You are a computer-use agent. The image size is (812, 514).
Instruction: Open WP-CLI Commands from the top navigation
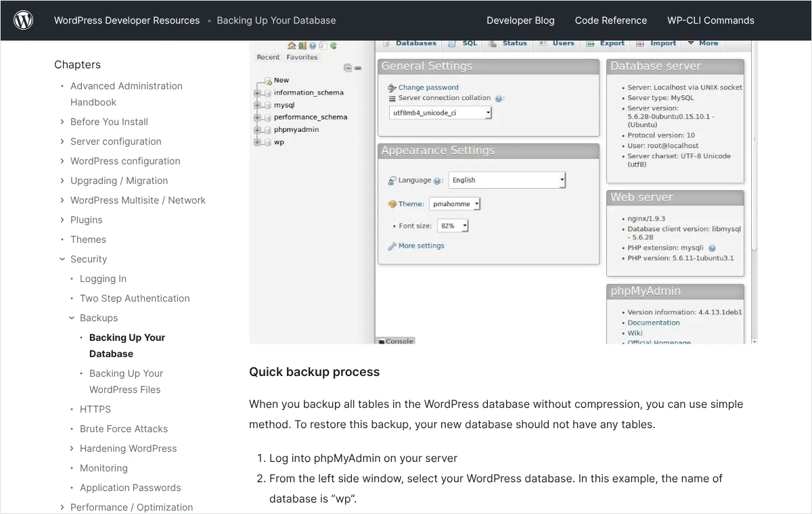coord(710,20)
